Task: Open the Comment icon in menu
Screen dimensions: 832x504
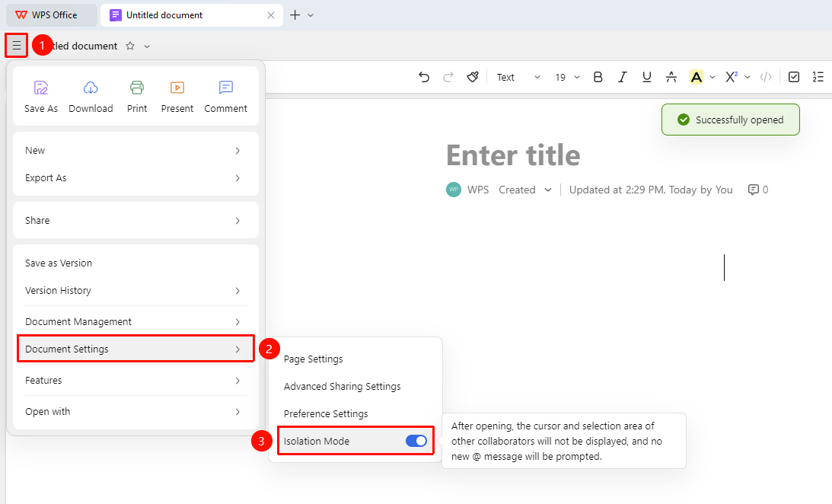Action: point(226,88)
